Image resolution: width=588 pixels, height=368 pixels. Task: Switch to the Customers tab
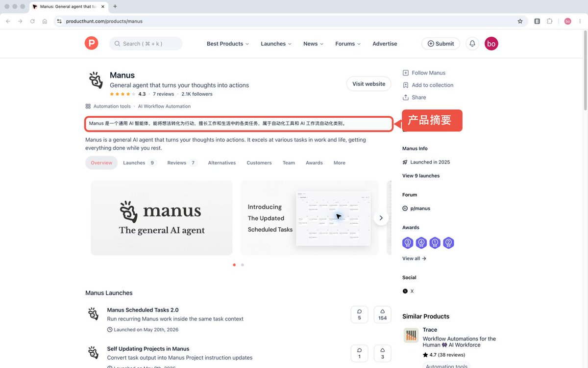[x=259, y=163]
